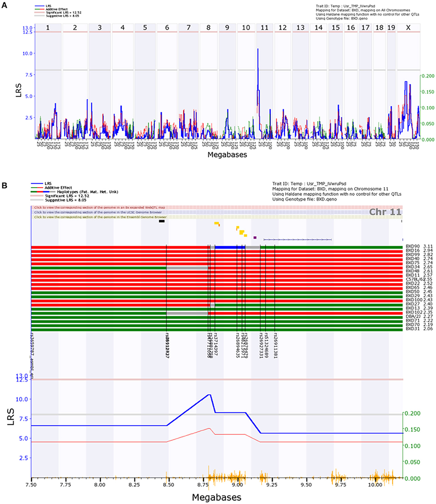This screenshot has height=504, width=436.
Task: Click the Trait ID line in panel A
Action: (346, 6)
